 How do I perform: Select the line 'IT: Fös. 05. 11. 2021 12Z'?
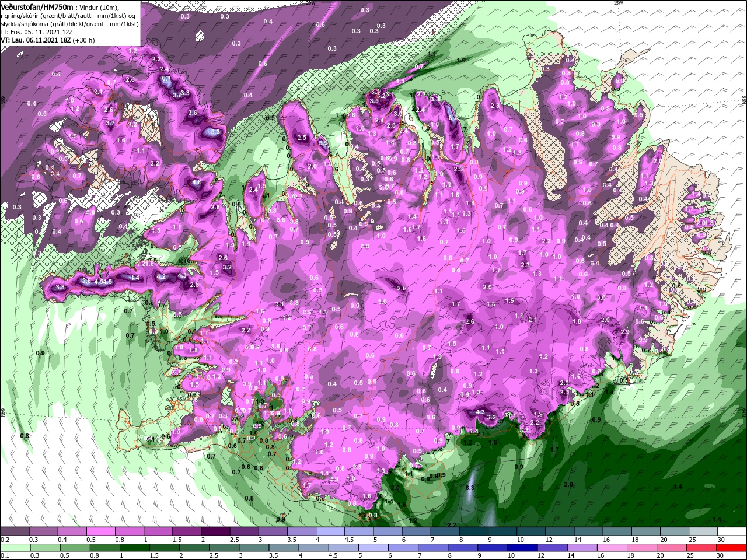37,33
